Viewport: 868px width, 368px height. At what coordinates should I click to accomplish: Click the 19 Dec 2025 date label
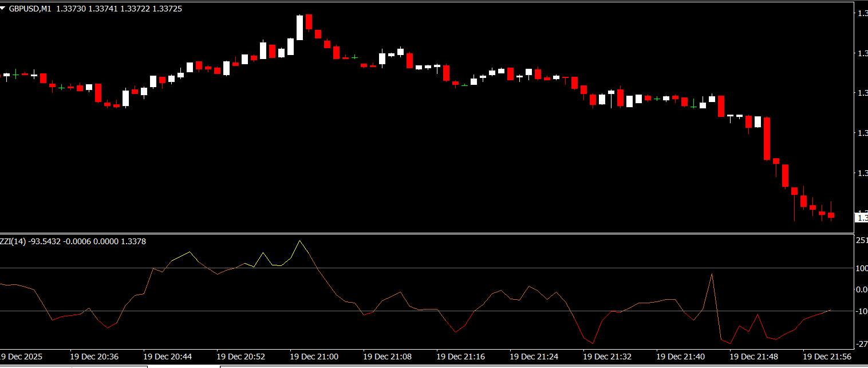point(21,357)
